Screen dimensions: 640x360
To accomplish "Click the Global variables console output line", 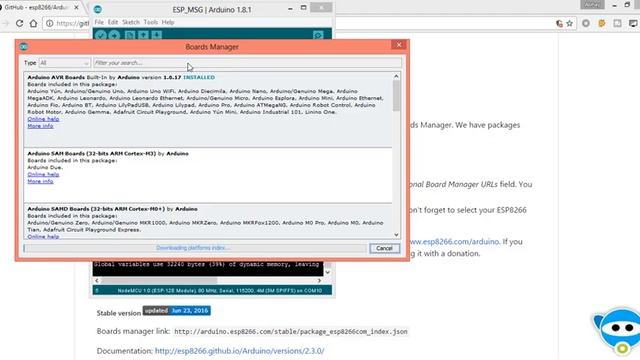I will point(206,264).
